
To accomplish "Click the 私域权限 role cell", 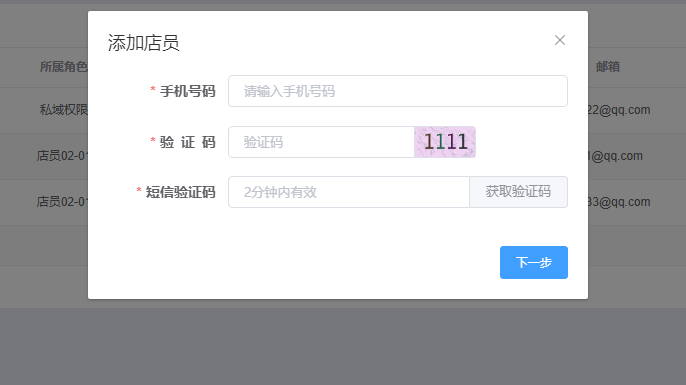I will 64,109.
